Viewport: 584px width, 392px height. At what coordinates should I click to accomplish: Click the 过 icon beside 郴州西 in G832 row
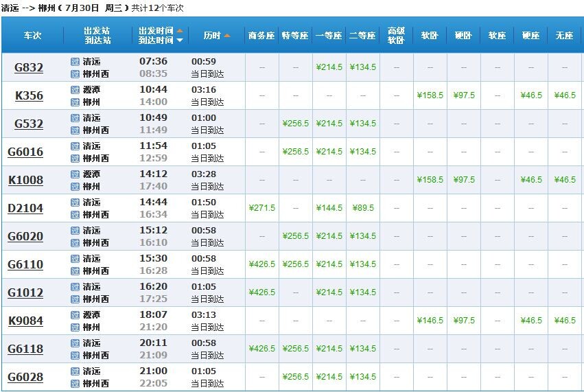tap(75, 73)
